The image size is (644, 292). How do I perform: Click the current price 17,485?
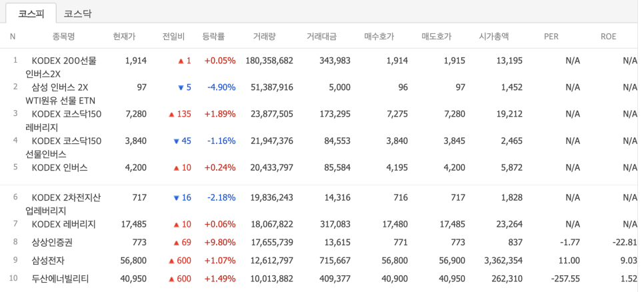pos(134,224)
